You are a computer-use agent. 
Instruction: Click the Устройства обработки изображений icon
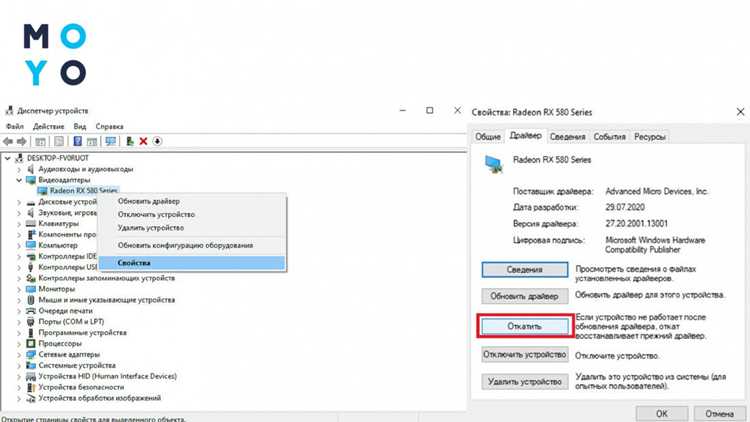coord(31,398)
